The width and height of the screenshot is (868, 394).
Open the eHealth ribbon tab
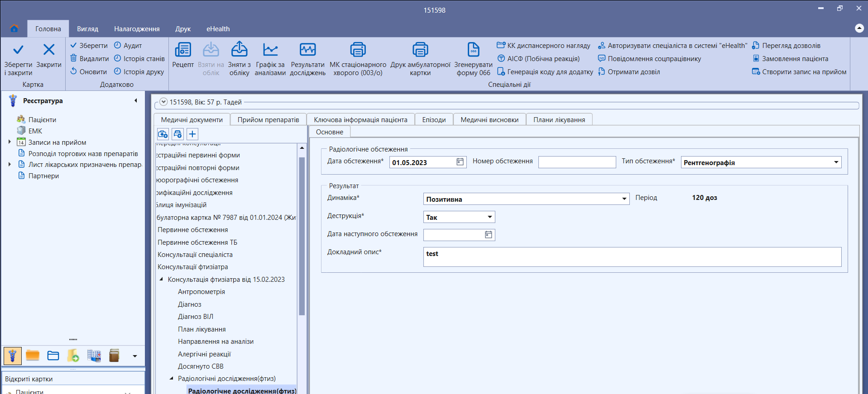218,28
